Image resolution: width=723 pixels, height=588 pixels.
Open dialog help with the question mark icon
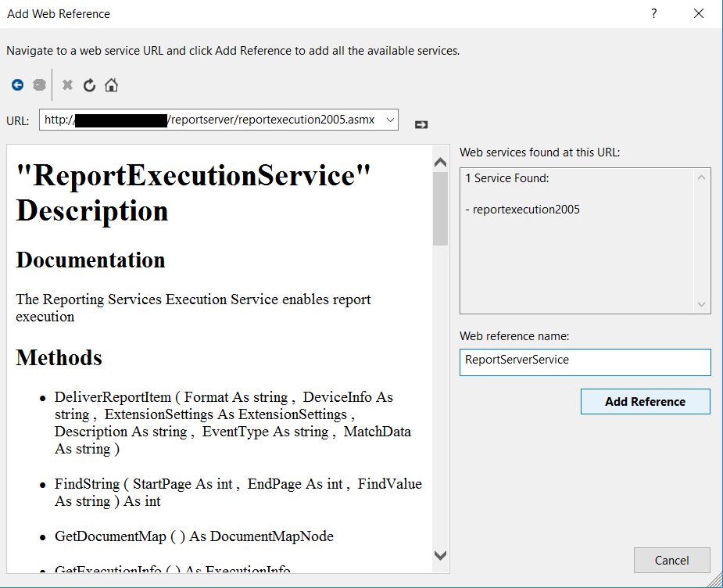pos(653,13)
